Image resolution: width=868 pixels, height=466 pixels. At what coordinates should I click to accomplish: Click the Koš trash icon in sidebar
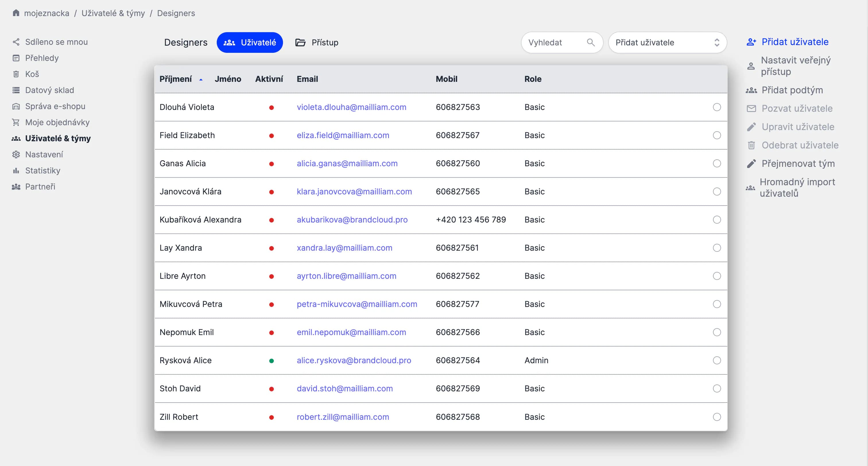click(16, 74)
